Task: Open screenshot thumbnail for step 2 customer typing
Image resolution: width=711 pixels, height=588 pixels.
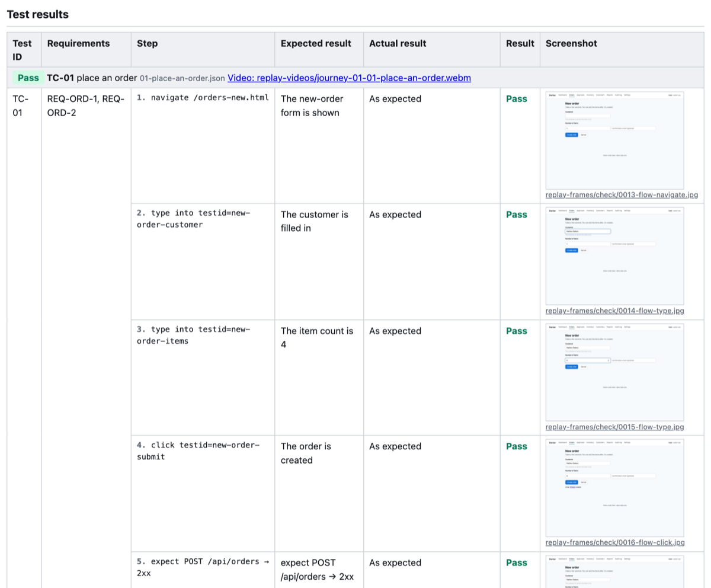Action: tap(615, 256)
